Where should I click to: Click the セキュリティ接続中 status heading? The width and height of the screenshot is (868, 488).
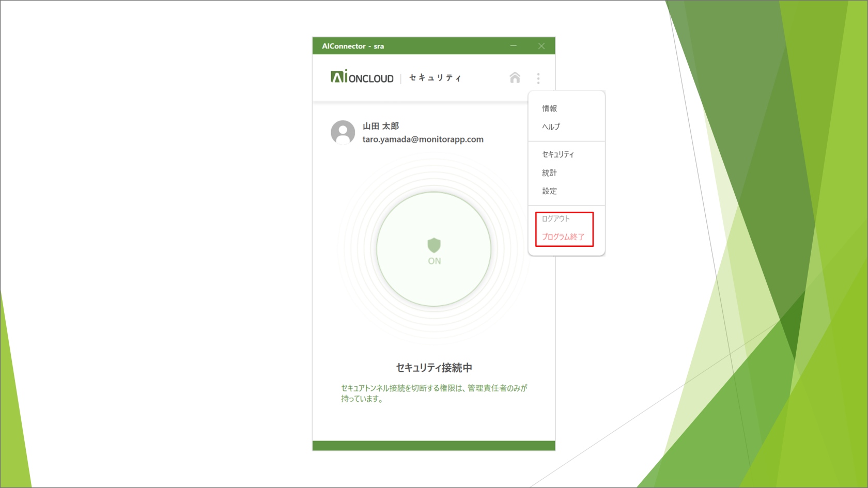(x=434, y=368)
